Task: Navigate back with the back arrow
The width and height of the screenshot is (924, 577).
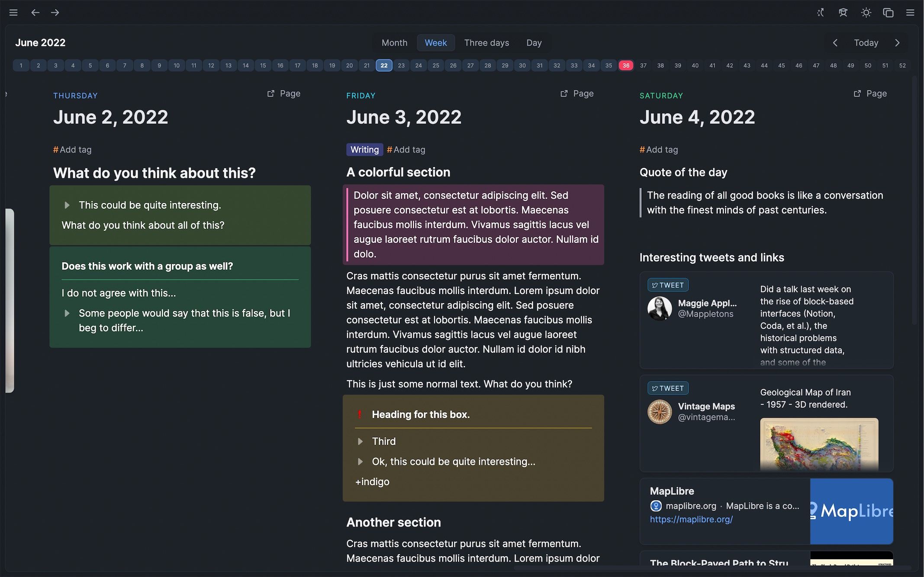Action: pyautogui.click(x=35, y=13)
